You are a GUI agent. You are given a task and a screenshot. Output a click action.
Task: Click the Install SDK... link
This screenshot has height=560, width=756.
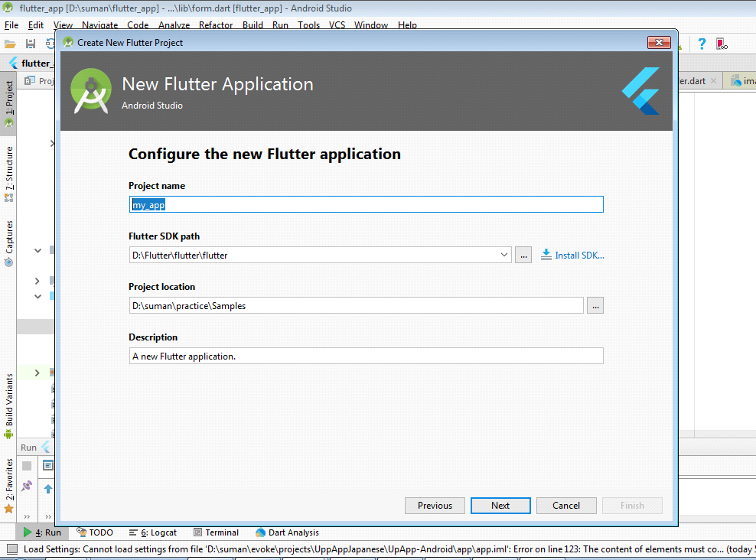pyautogui.click(x=579, y=256)
